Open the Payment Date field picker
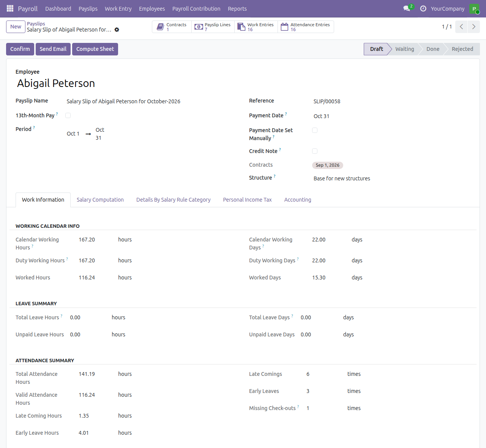486x448 pixels. 391,116
